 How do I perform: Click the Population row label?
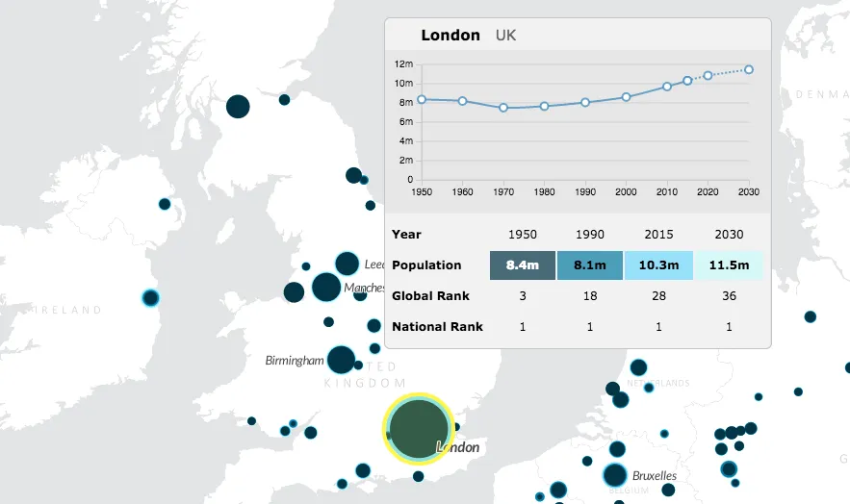(x=426, y=265)
